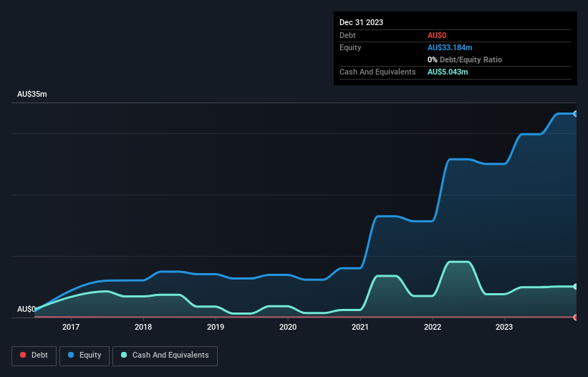Click the AU$33.184m equity value
The image size is (588, 377).
coord(450,47)
